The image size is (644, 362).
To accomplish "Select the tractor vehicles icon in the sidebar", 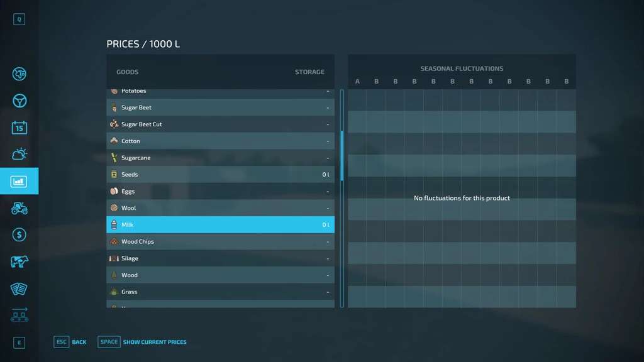I will pyautogui.click(x=19, y=208).
